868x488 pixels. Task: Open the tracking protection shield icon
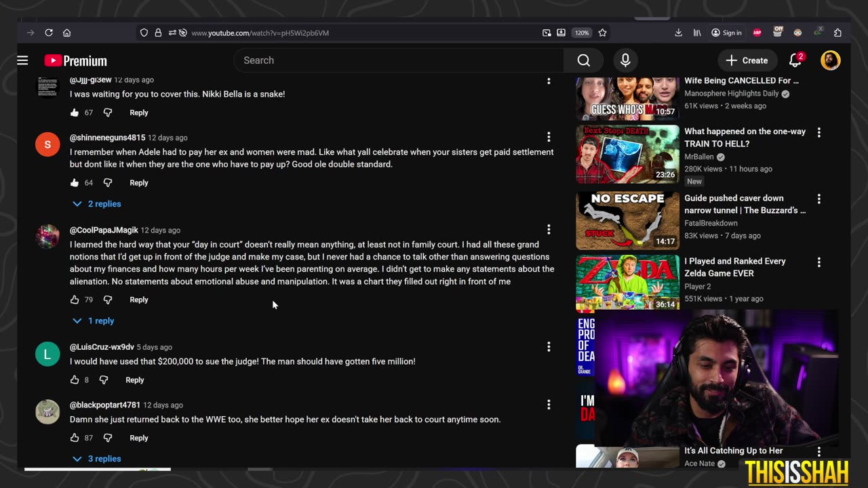pyautogui.click(x=144, y=33)
